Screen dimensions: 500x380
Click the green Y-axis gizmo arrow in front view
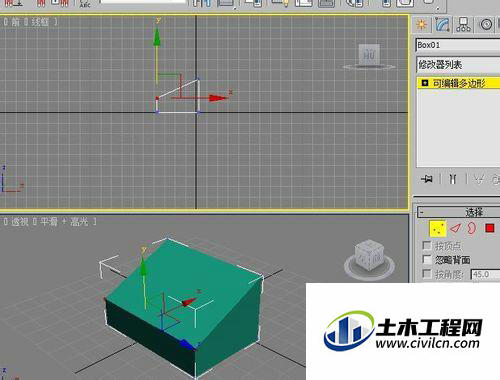pyautogui.click(x=157, y=37)
